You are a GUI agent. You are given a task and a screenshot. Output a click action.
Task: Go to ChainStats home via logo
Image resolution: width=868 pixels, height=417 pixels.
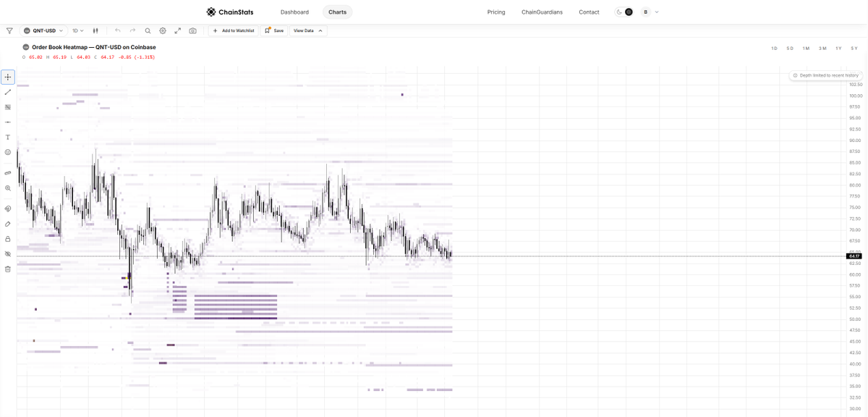(x=230, y=12)
